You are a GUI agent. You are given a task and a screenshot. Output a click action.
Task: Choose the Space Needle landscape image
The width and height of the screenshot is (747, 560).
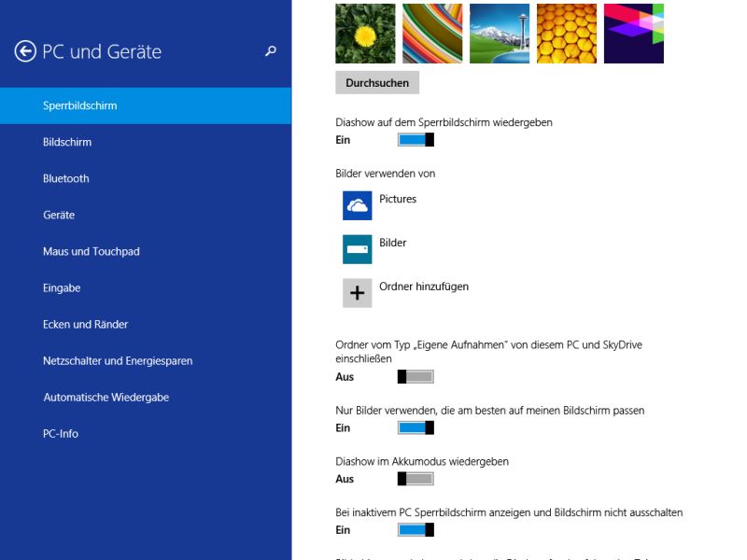pos(500,34)
